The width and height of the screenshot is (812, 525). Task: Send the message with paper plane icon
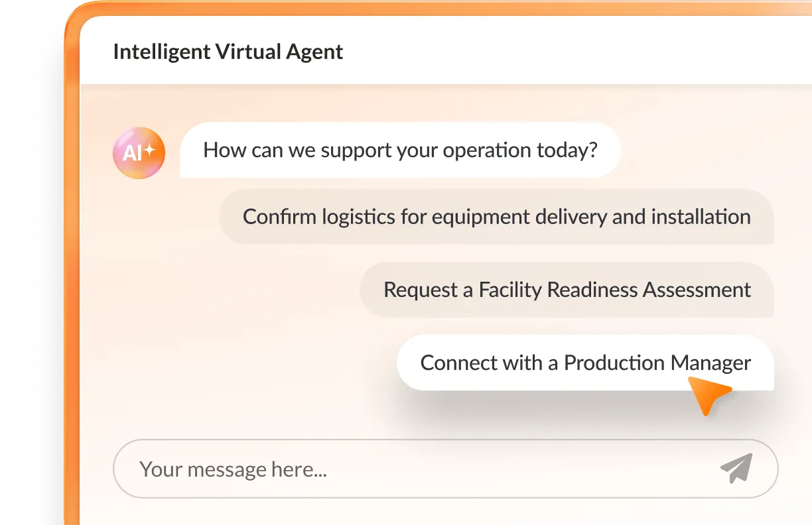736,468
